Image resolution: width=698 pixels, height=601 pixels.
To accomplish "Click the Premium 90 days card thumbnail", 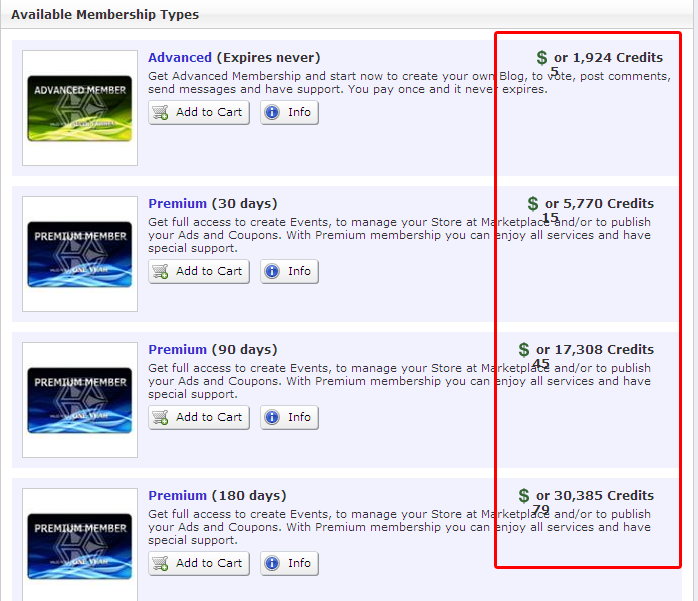I will 80,400.
